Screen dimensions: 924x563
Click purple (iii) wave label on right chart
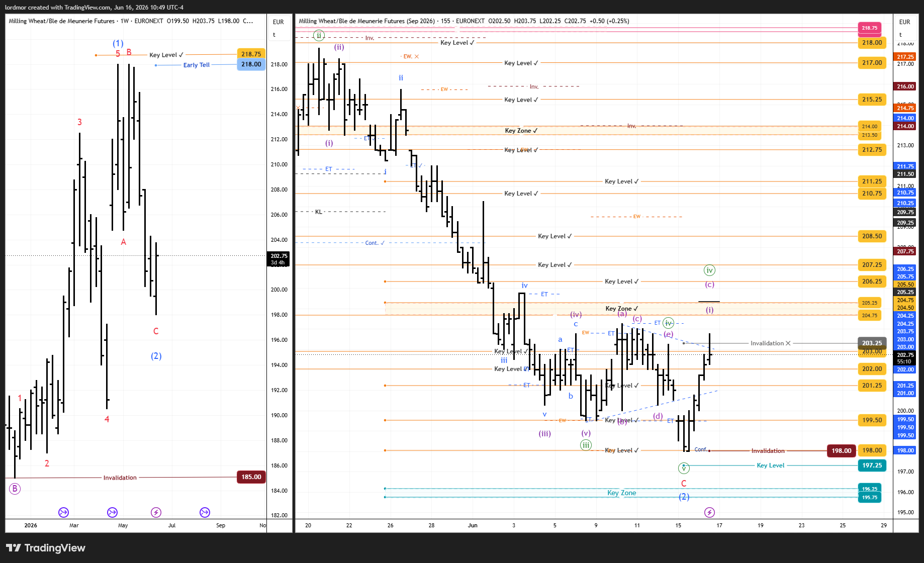(544, 433)
